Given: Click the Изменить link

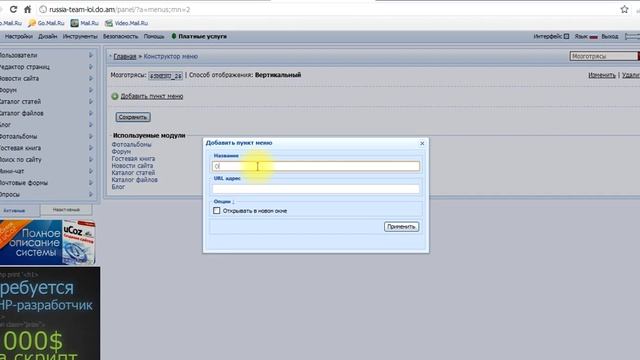Looking at the screenshot, I should (602, 75).
